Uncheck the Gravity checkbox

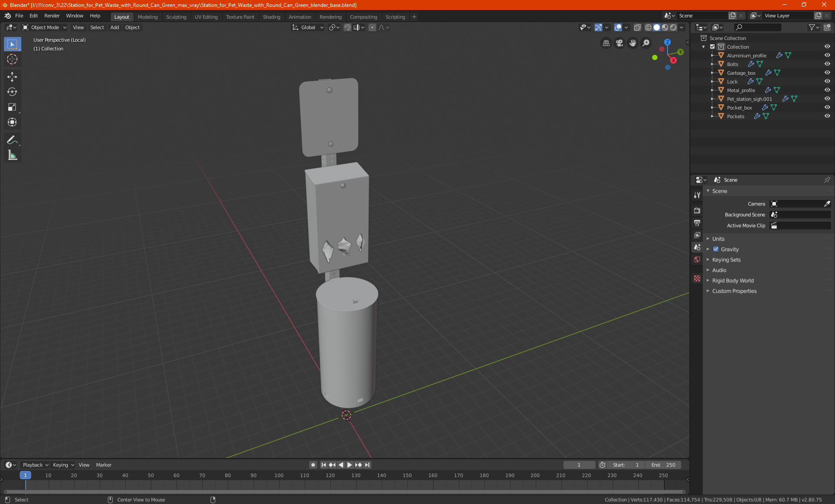point(716,249)
